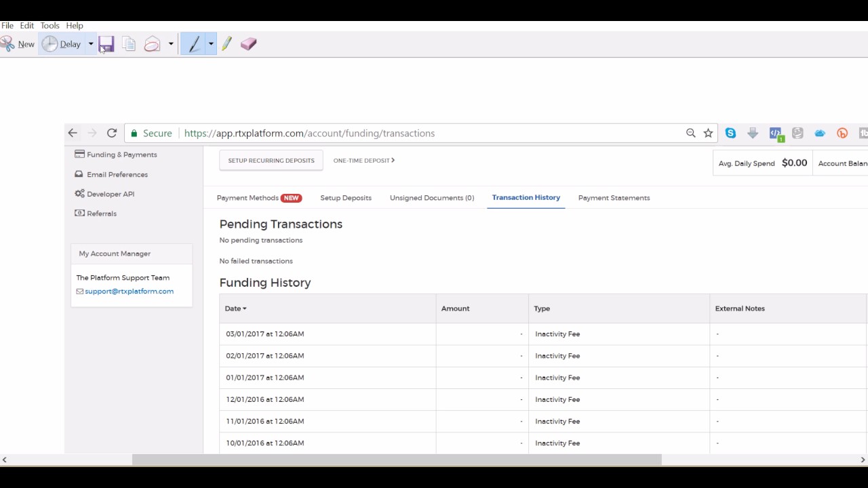Expand the Delay dropdown arrow
Viewport: 868px width, 488px height.
click(90, 44)
